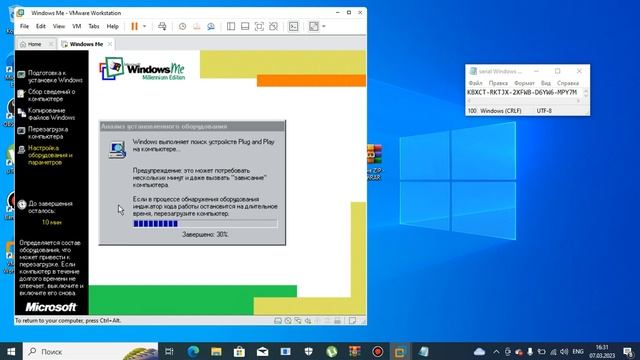Open the green uTorrent taskbar icon
This screenshot has width=640, height=360.
(332, 351)
